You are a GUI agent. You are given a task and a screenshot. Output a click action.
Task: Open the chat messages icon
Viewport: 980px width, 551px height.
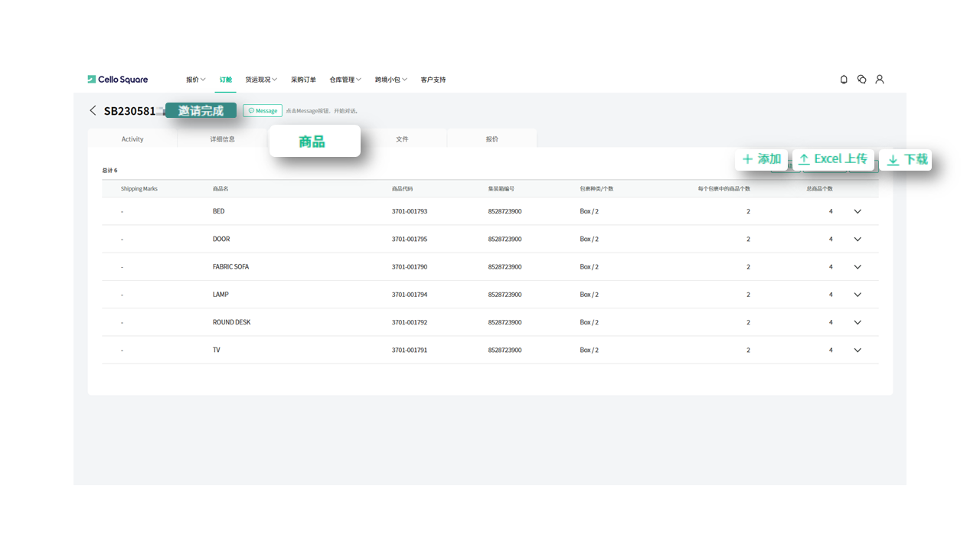coord(861,80)
